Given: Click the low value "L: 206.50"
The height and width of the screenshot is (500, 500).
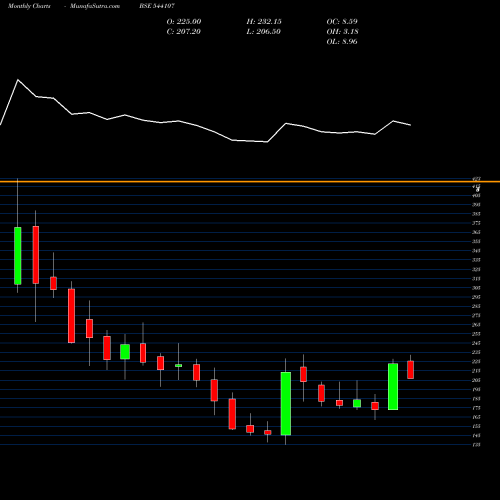Looking at the screenshot, I should 264,32.
